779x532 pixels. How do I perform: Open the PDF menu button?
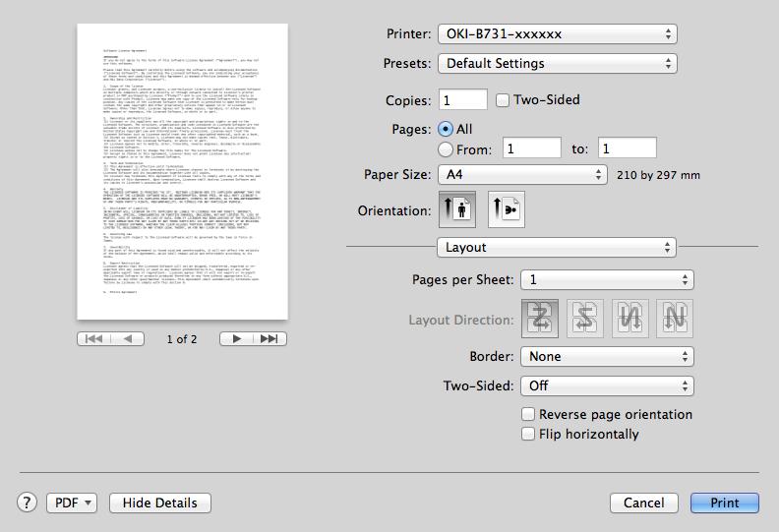pyautogui.click(x=72, y=502)
